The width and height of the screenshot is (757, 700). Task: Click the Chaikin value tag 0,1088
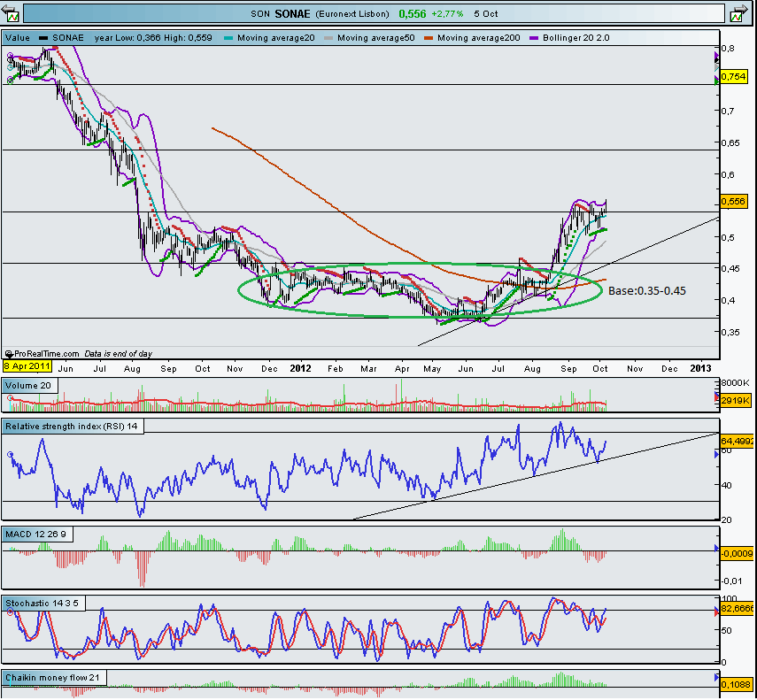click(x=736, y=684)
